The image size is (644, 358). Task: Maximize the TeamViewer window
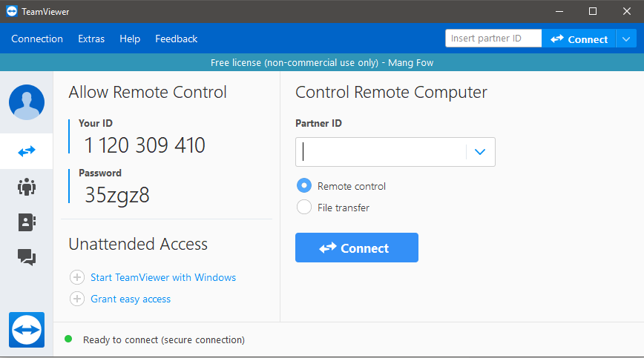pyautogui.click(x=593, y=11)
